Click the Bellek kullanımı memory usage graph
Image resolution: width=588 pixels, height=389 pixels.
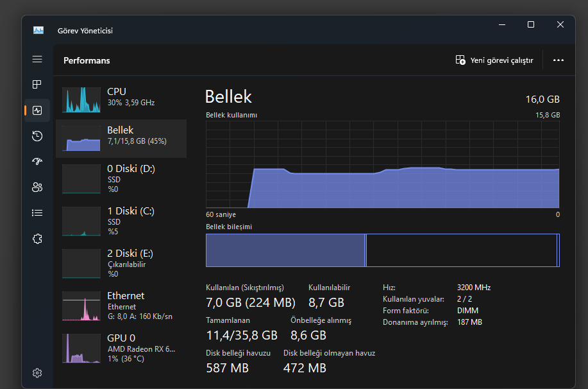pyautogui.click(x=383, y=164)
